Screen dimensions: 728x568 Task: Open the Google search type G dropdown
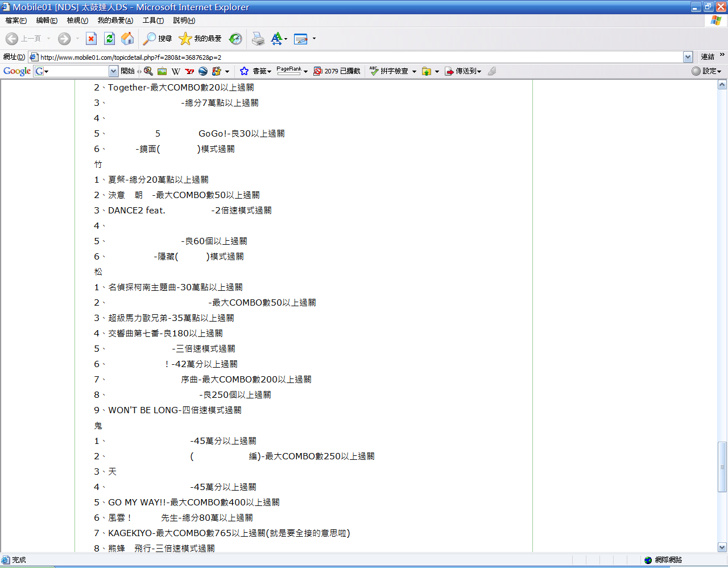(42, 71)
